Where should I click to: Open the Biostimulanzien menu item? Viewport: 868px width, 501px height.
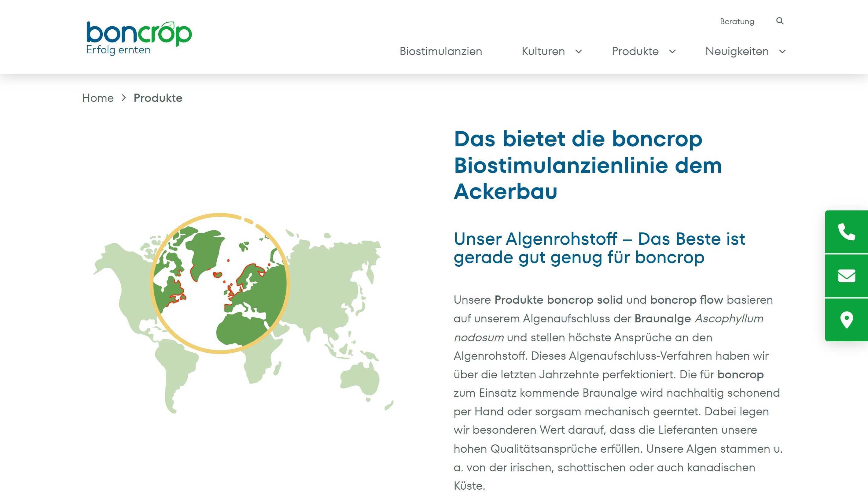[x=441, y=51]
